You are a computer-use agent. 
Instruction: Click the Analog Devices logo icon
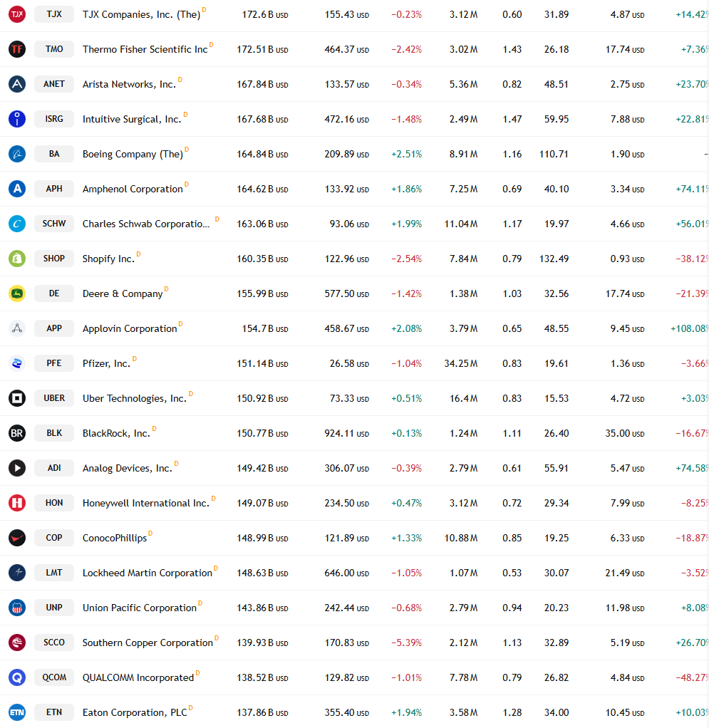[x=17, y=467]
